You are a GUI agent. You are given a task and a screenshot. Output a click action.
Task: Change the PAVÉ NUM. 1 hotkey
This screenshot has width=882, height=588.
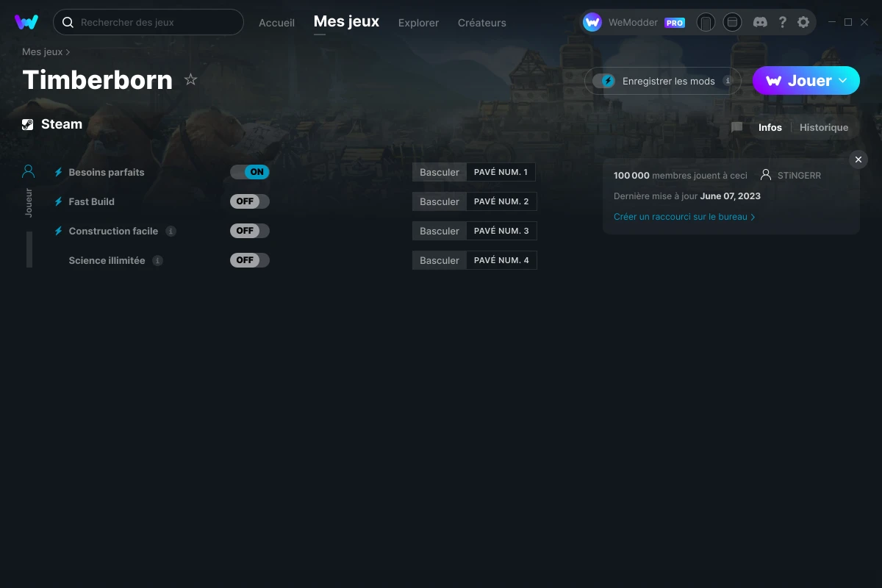[501, 172]
